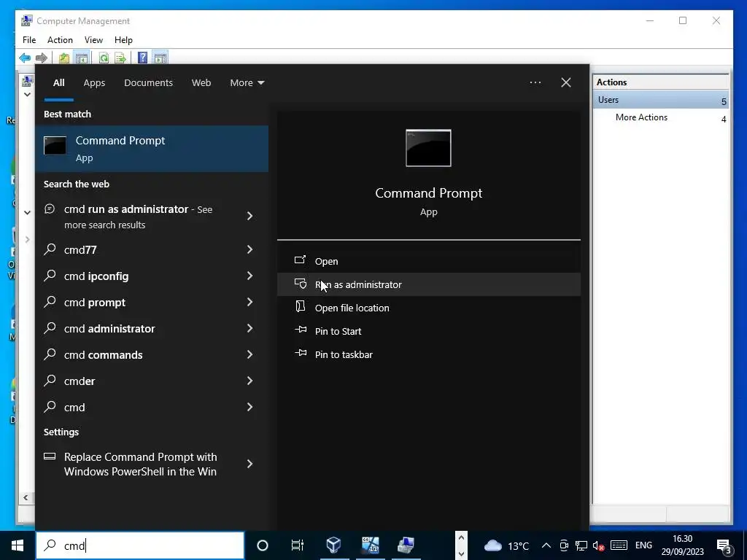Click Pin to Start option
The height and width of the screenshot is (560, 747).
pyautogui.click(x=428, y=331)
